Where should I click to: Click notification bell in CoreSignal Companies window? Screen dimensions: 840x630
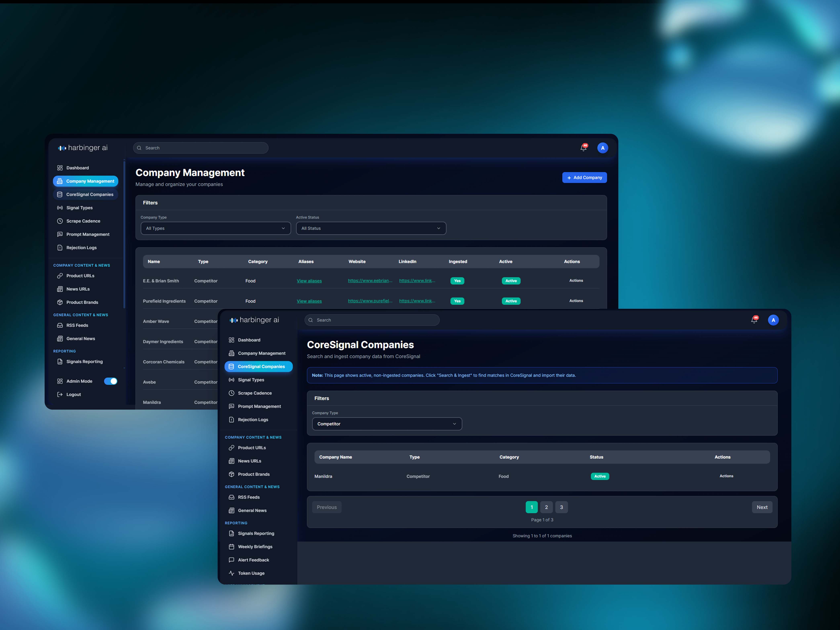[x=754, y=320]
